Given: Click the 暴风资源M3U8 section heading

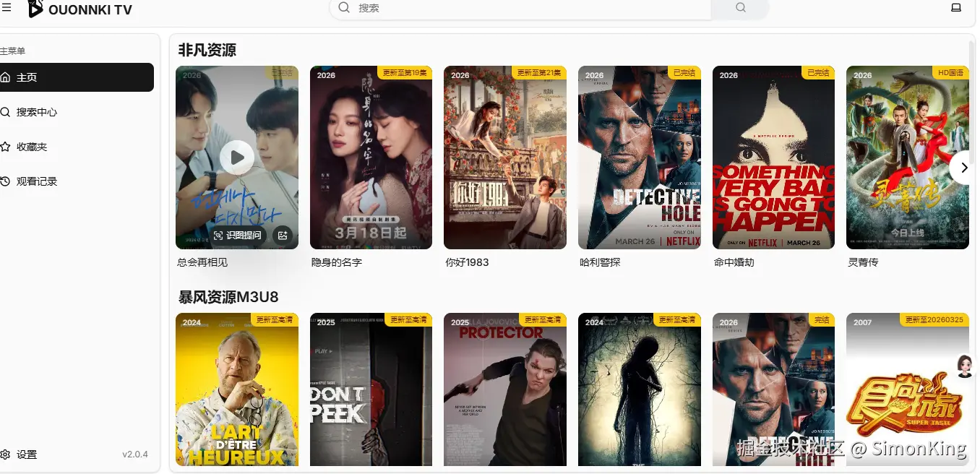Looking at the screenshot, I should [x=228, y=297].
